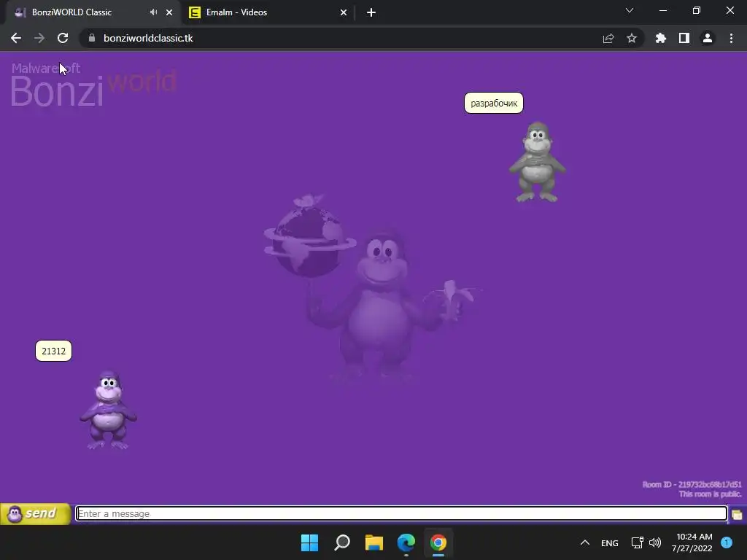Open Windows taskbar search
Image resolution: width=747 pixels, height=560 pixels.
342,542
